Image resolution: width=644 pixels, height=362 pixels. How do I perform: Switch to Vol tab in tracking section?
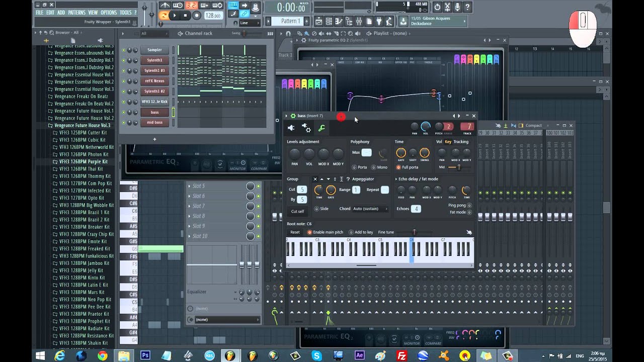pos(439,142)
